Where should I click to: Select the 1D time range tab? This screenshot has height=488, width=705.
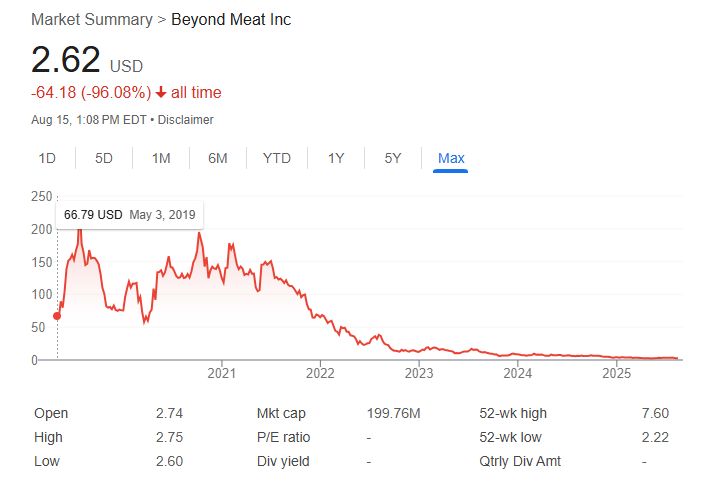pos(47,158)
